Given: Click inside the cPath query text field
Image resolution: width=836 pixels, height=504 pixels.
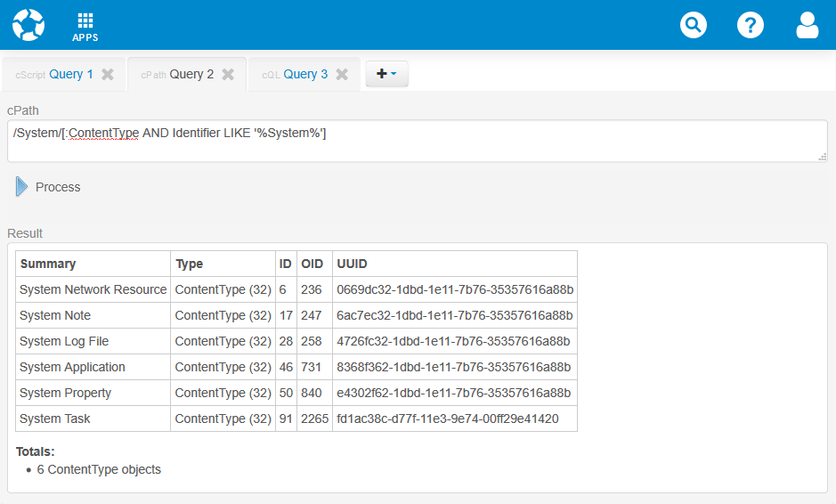Looking at the screenshot, I should (x=417, y=142).
